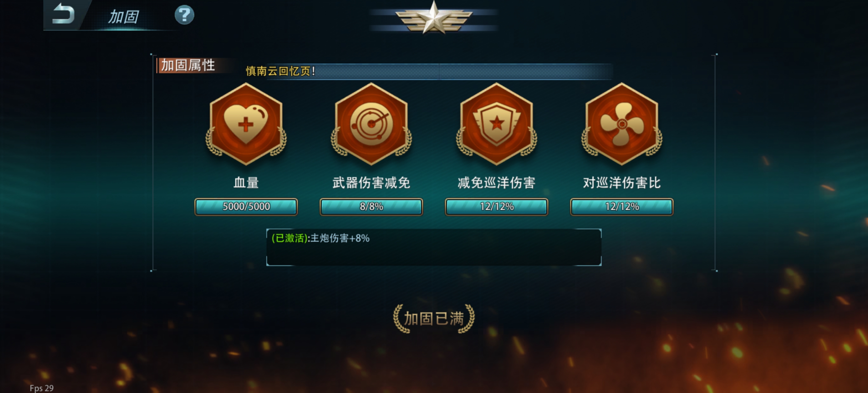This screenshot has width=868, height=393.
Task: Tap the 加固已满 laurel button
Action: pyautogui.click(x=434, y=319)
